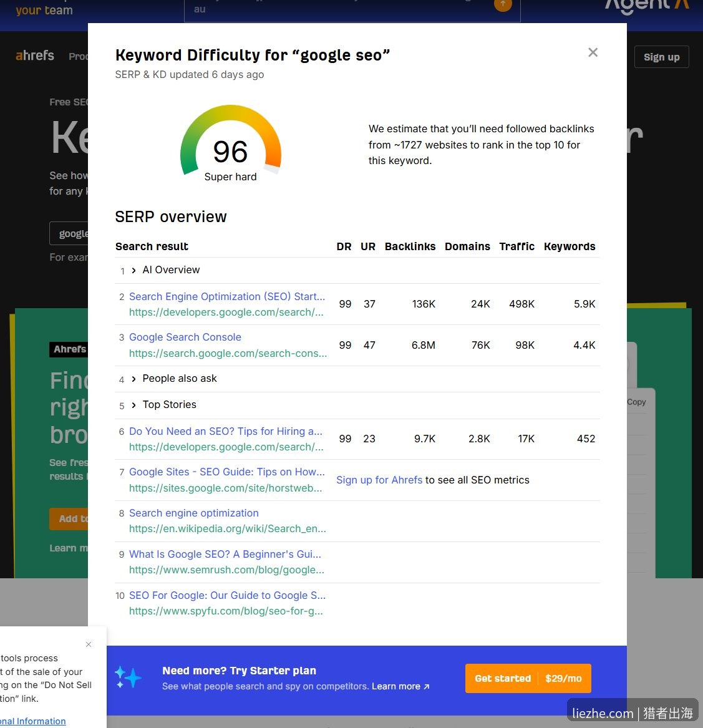This screenshot has width=703, height=728.
Task: Open What Is Google SEO? Beginner's Guide
Action: 225,555
